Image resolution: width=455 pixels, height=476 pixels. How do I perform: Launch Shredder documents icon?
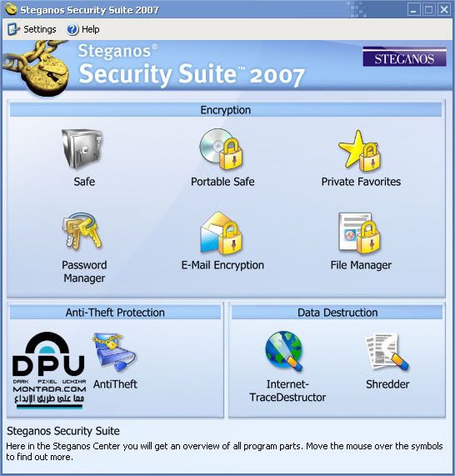(x=387, y=352)
